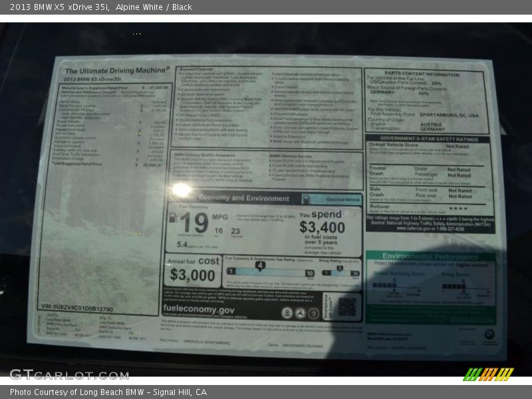
Task: Click the 'Overall Vehicle Score' label
Action: (394, 145)
